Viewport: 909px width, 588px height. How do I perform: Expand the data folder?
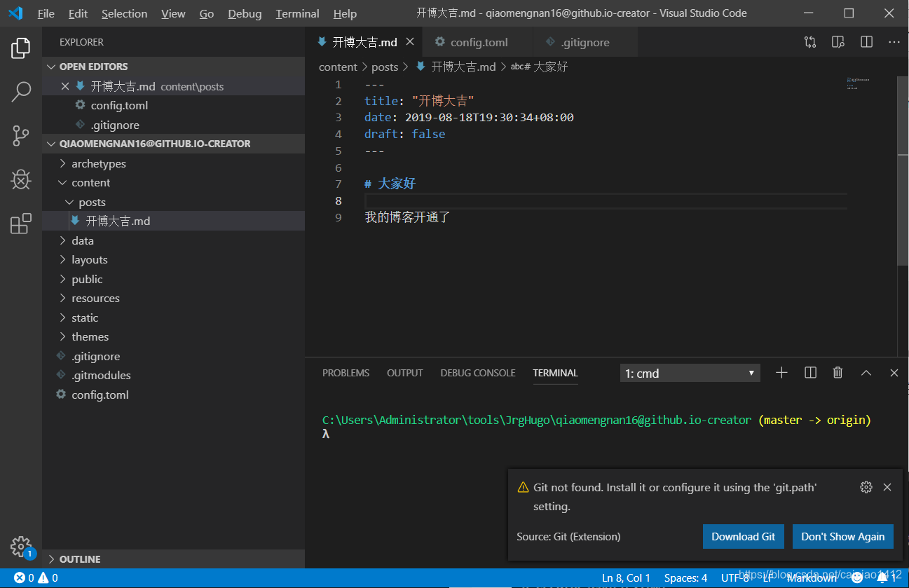[173, 240]
